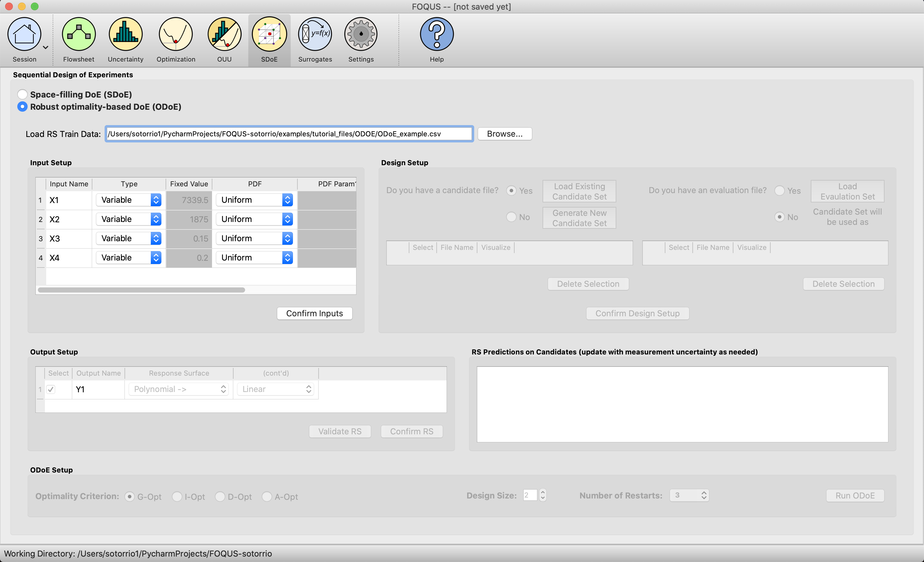Select Yes for candidate file
924x562 pixels.
[x=511, y=191]
